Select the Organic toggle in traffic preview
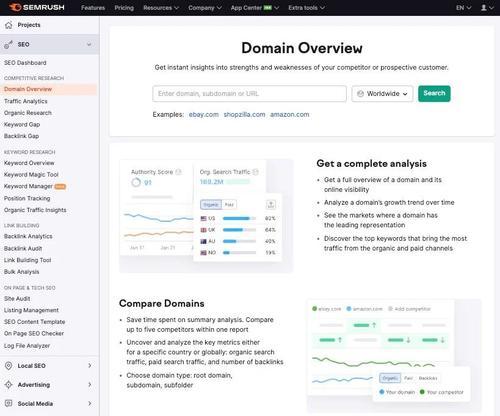The height and width of the screenshot is (416, 500). [x=211, y=205]
